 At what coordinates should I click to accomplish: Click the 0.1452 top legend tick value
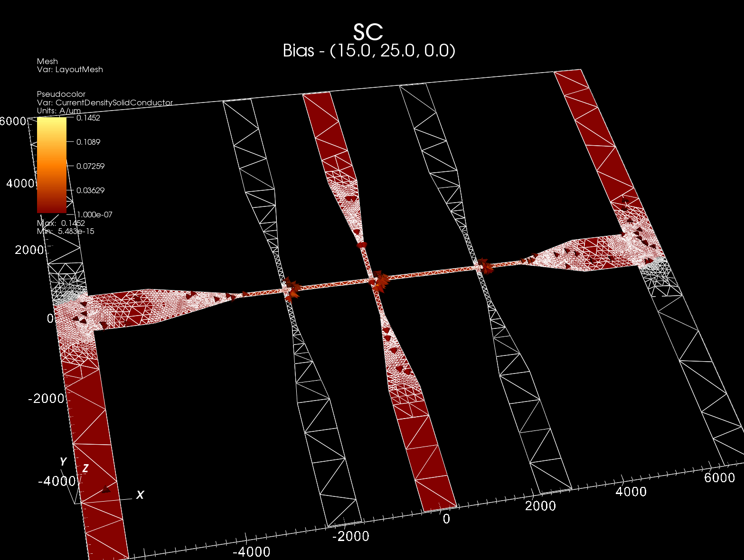pyautogui.click(x=88, y=118)
